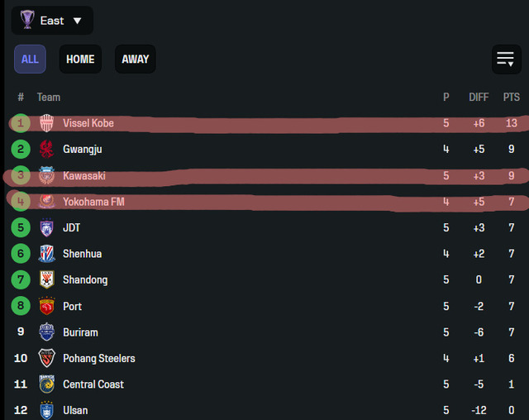This screenshot has width=529, height=420.
Task: Switch to the AWAY standings tab
Action: (136, 59)
